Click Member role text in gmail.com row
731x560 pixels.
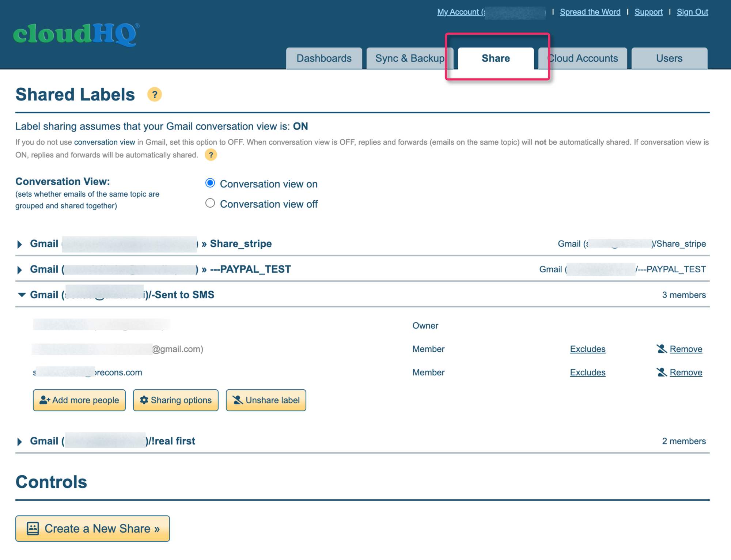[x=428, y=349]
